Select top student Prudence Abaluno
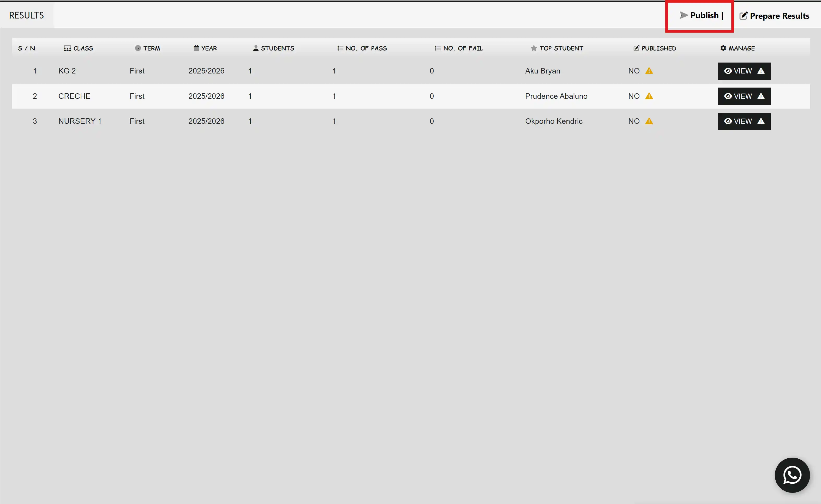This screenshot has height=504, width=821. [556, 96]
